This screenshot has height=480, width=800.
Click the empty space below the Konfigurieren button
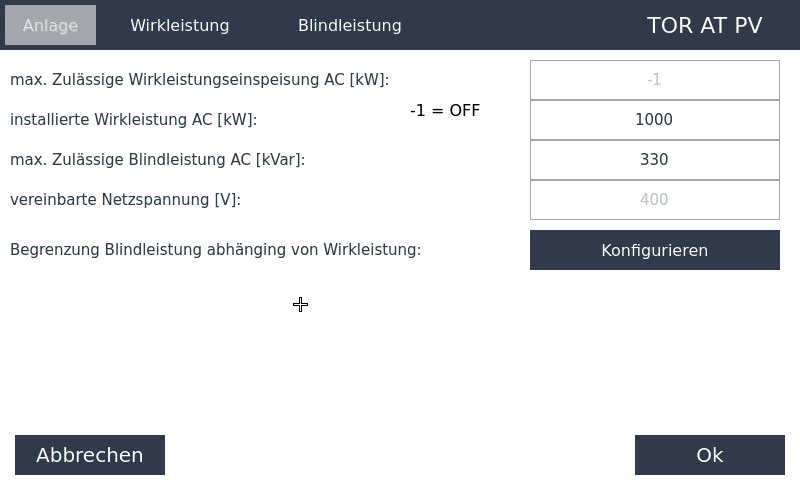pyautogui.click(x=654, y=340)
